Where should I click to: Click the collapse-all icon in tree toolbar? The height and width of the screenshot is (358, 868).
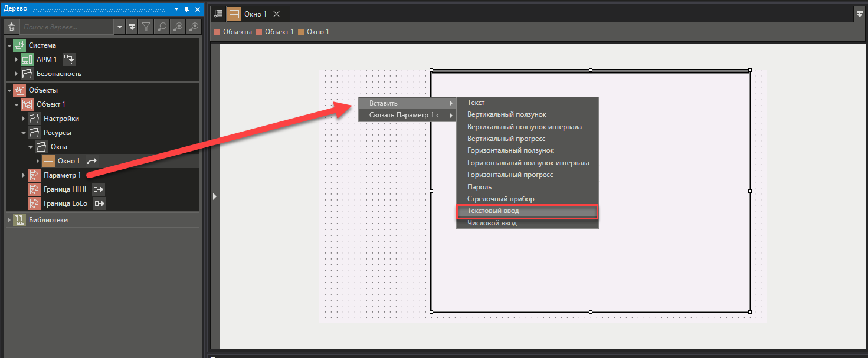click(x=132, y=27)
